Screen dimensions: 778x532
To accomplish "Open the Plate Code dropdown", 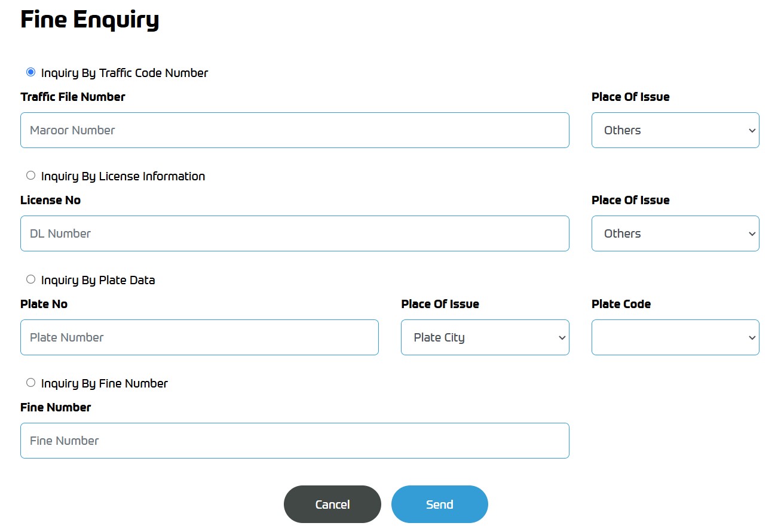I will click(675, 337).
